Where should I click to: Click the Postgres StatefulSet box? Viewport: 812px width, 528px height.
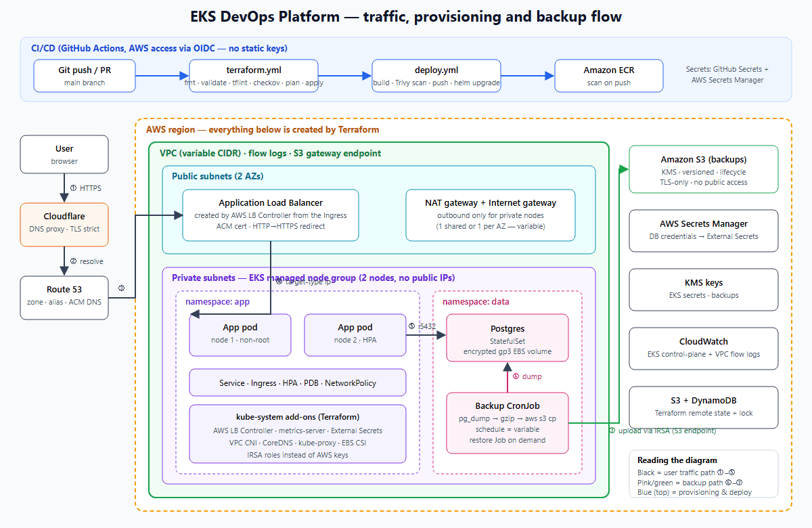pyautogui.click(x=507, y=337)
